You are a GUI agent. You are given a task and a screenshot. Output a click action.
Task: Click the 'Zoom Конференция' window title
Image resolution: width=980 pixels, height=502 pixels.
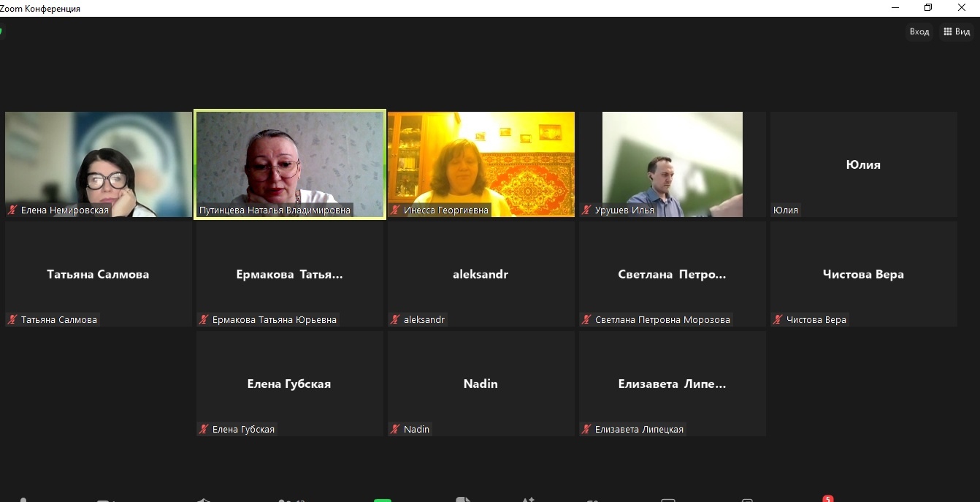40,9
